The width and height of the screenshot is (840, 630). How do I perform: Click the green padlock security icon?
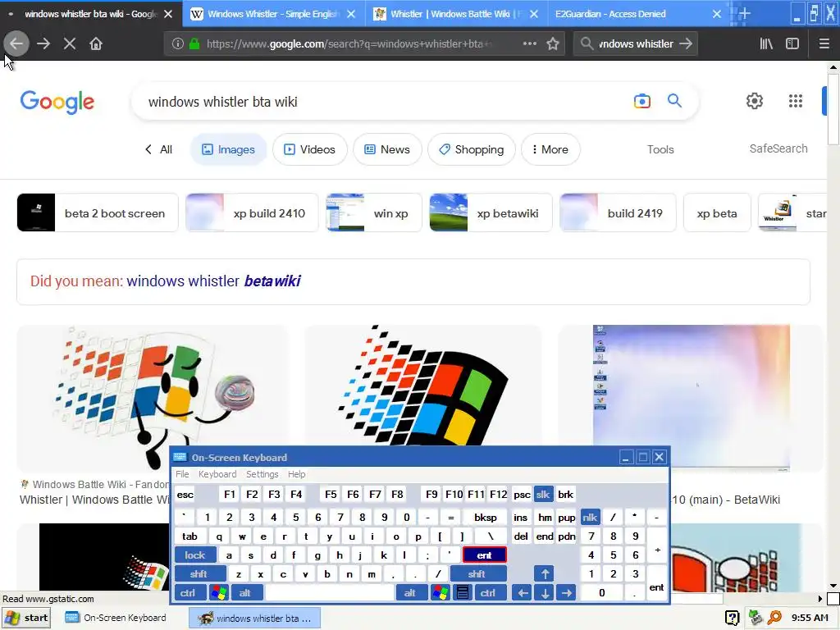click(194, 43)
